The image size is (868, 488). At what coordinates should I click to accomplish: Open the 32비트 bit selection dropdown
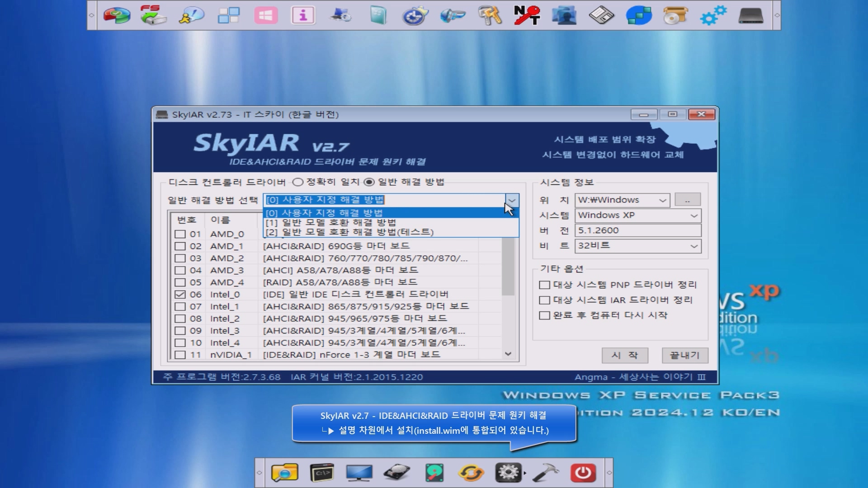click(x=693, y=246)
